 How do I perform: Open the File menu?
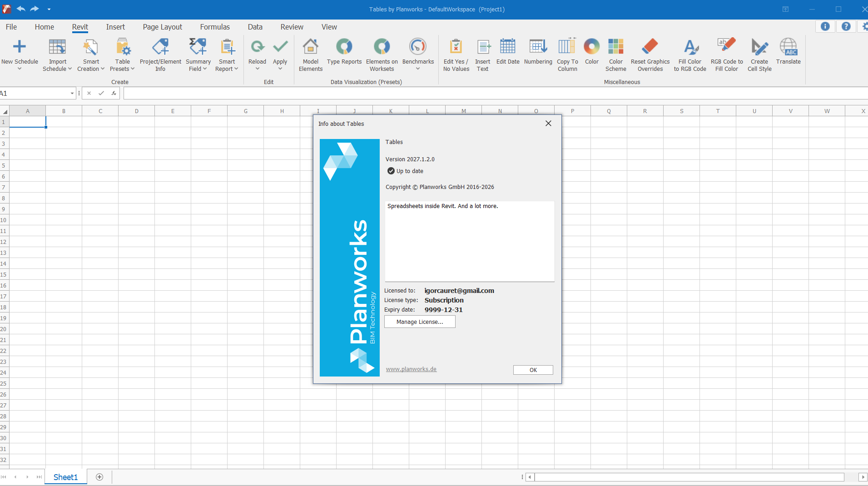click(11, 27)
